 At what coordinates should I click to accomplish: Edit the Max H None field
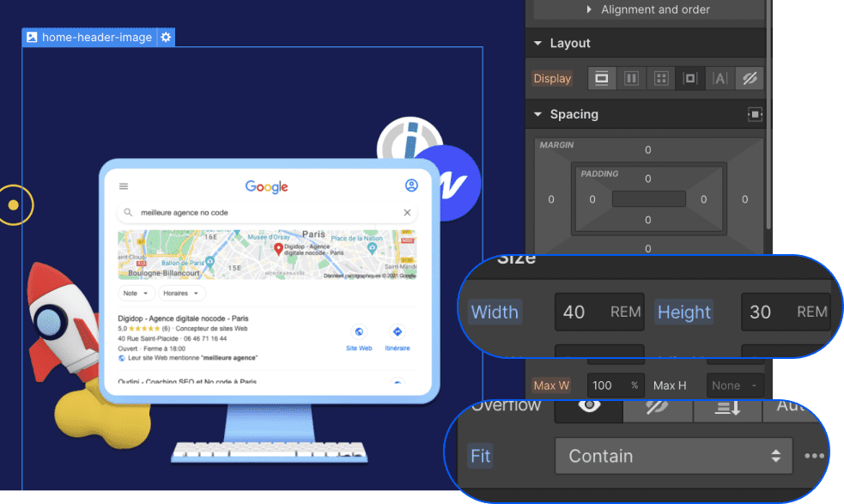735,386
